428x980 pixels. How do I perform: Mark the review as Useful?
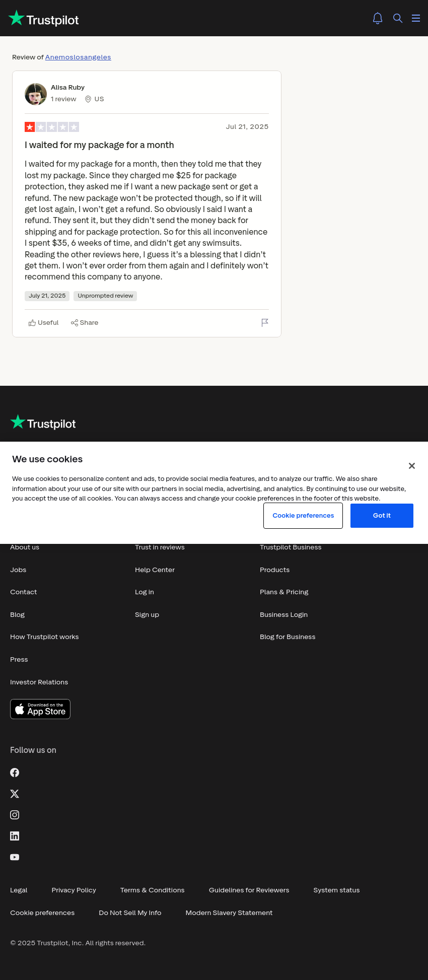44,323
